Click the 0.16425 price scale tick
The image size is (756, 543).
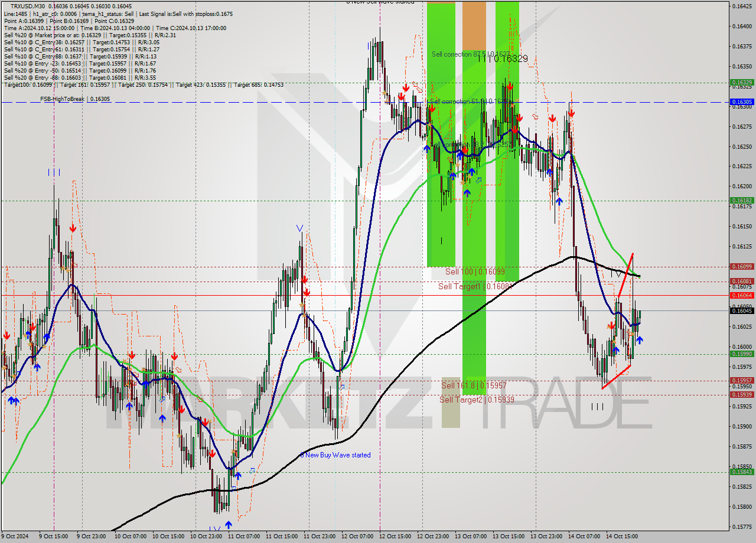[x=742, y=6]
